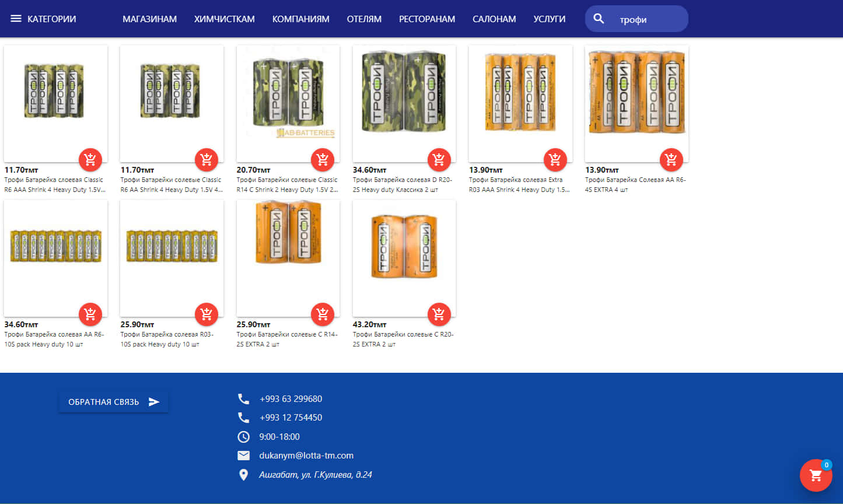Click the Обратная связь feedback button
Image resolution: width=843 pixels, height=504 pixels.
(x=113, y=402)
